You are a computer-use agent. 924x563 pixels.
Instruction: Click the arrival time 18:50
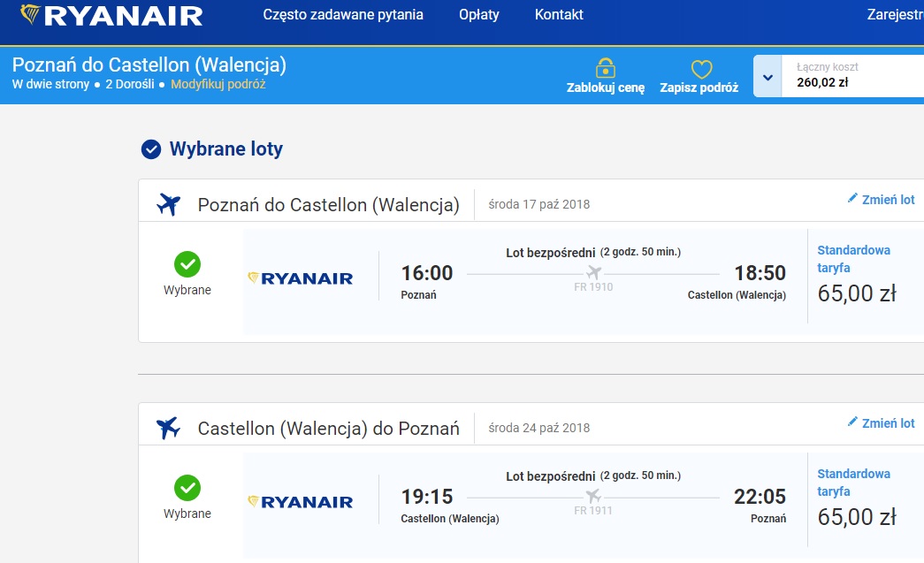pos(760,273)
